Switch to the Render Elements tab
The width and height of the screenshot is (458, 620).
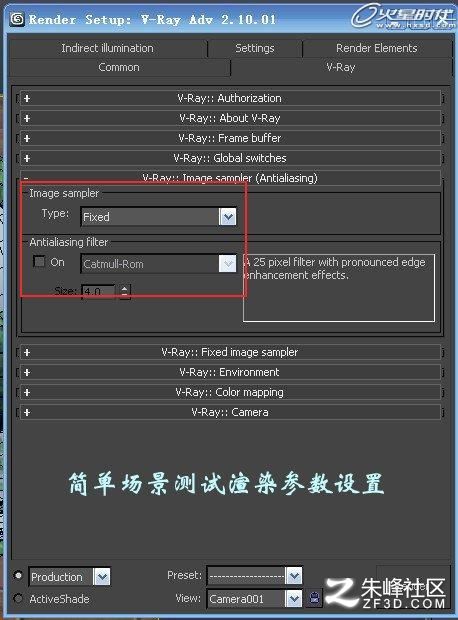pos(377,48)
